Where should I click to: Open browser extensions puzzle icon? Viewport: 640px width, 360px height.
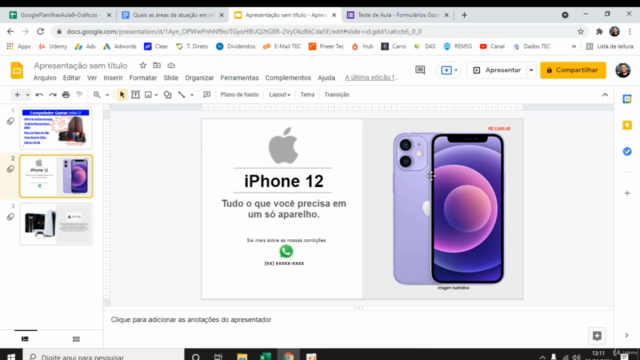(x=599, y=31)
